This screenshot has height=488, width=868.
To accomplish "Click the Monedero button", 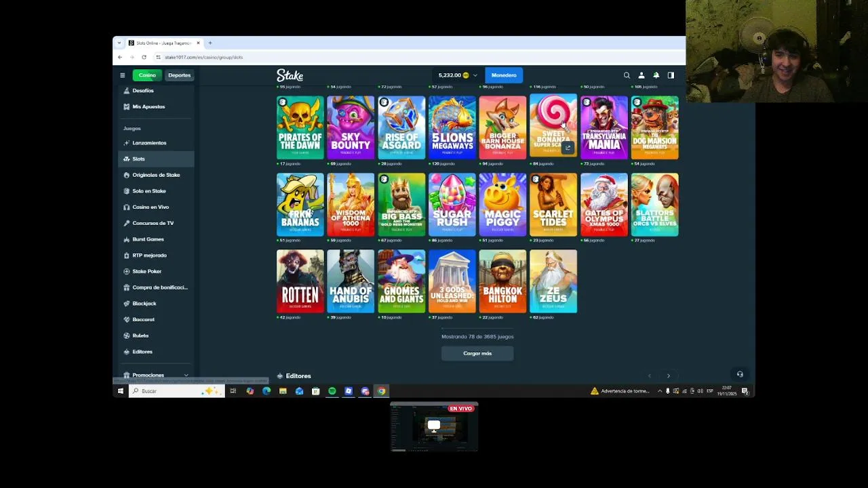I will point(504,75).
